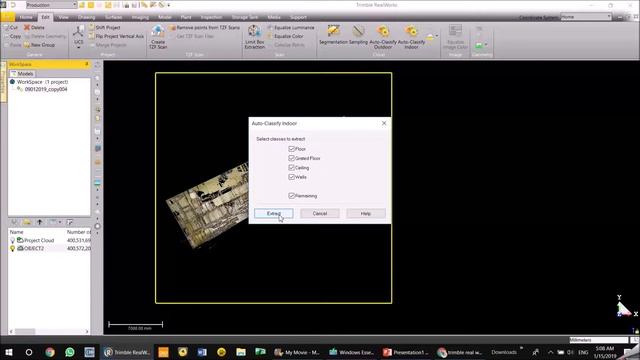Click Cancel in Auto-Classify Indoor dialog
Image resolution: width=640 pixels, height=360 pixels.
pyautogui.click(x=320, y=213)
